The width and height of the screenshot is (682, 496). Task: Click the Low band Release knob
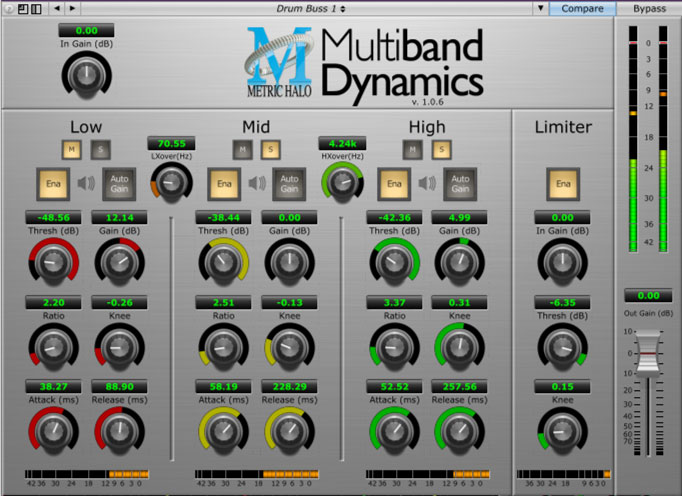point(120,431)
